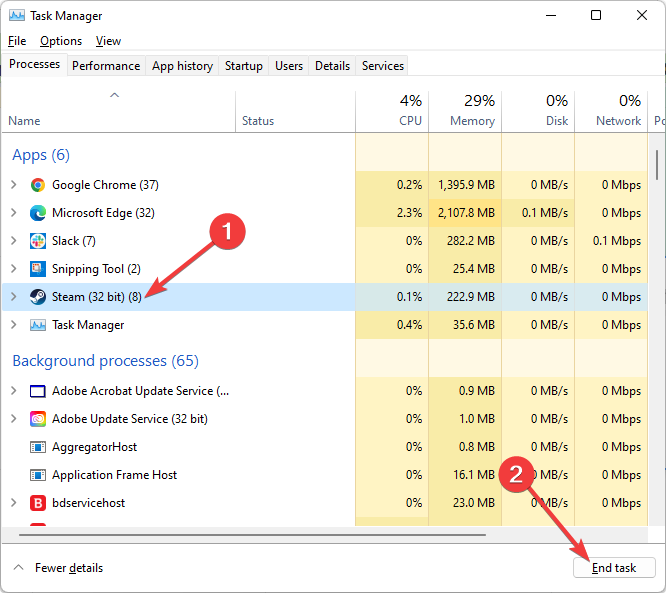
Task: Select the Processes tab
Action: point(34,64)
